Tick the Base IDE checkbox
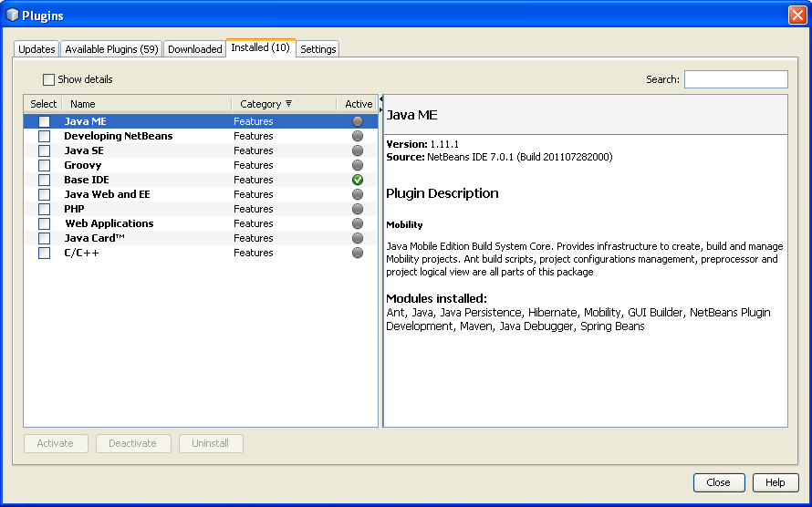The image size is (812, 507). pyautogui.click(x=44, y=180)
